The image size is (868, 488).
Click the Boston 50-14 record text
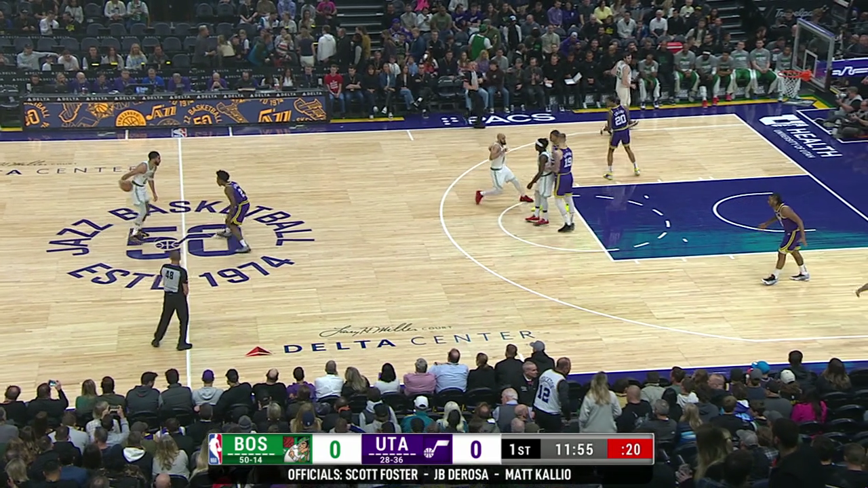point(250,460)
